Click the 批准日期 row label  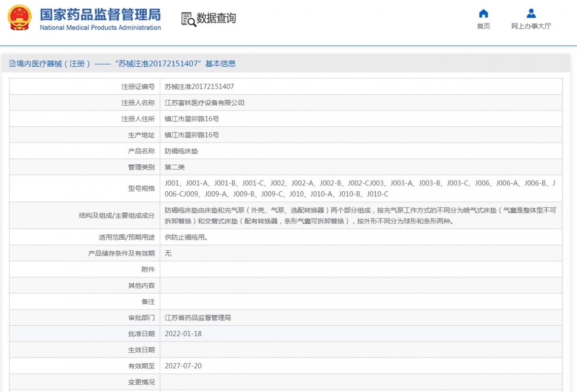(141, 334)
